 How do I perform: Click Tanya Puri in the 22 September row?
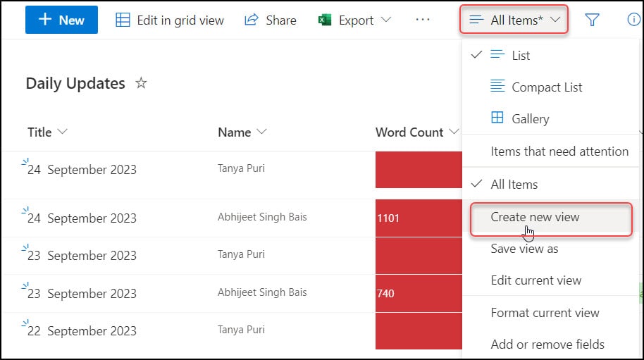coord(241,330)
